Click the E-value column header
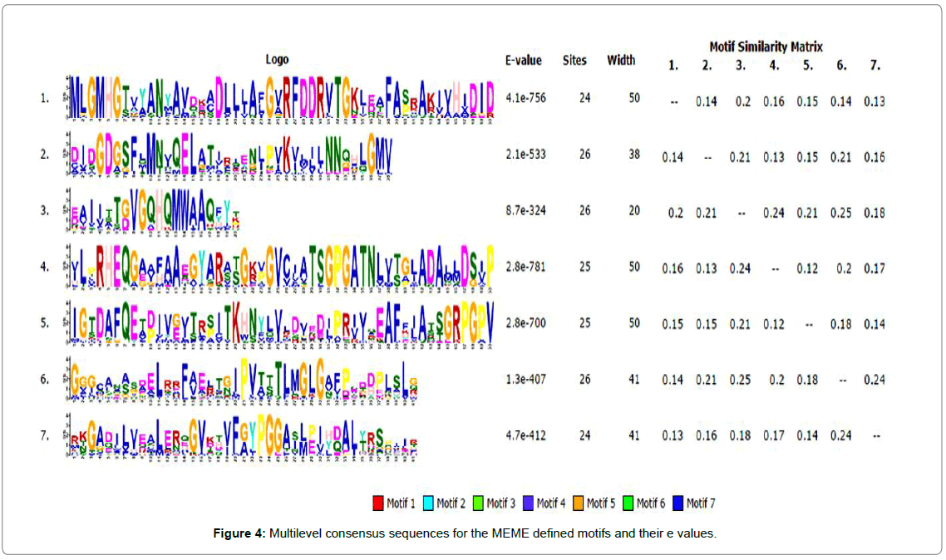 (523, 61)
